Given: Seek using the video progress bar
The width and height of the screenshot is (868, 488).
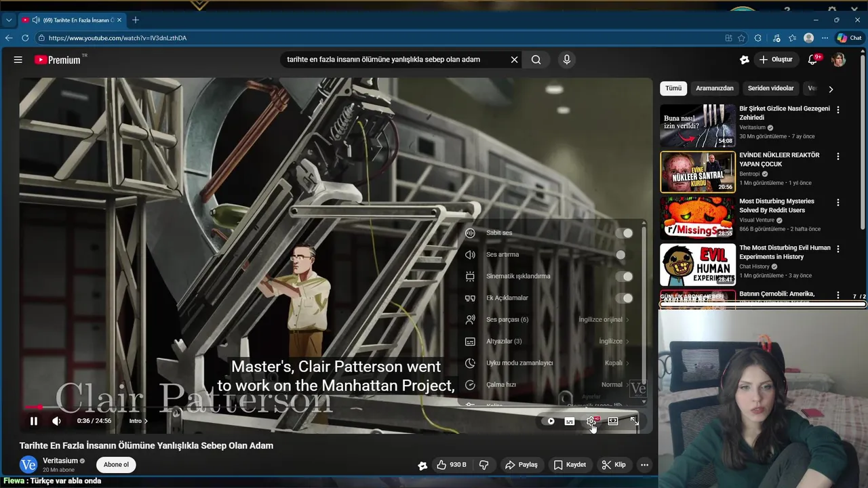Looking at the screenshot, I should [336, 407].
